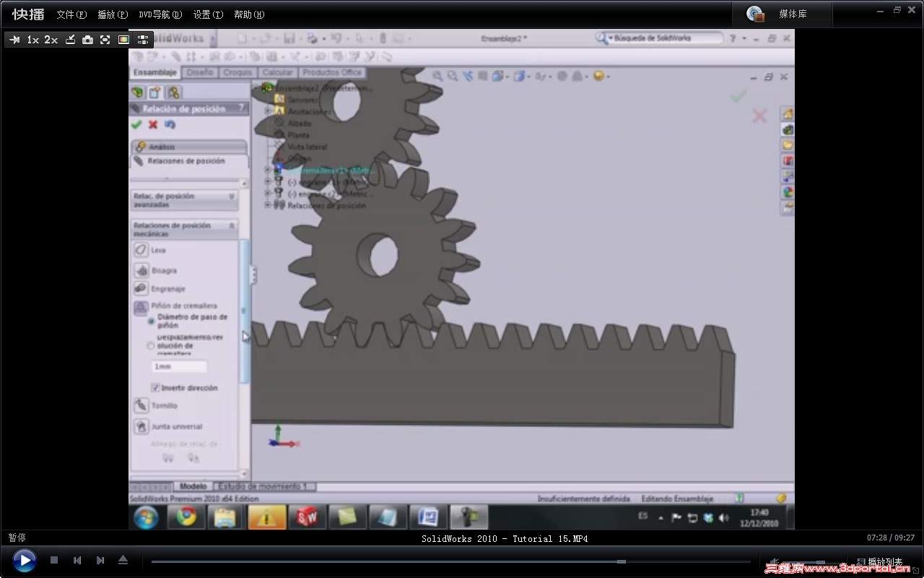The image size is (924, 578).
Task: Expand the Anotaciones tree node
Action: [x=268, y=111]
